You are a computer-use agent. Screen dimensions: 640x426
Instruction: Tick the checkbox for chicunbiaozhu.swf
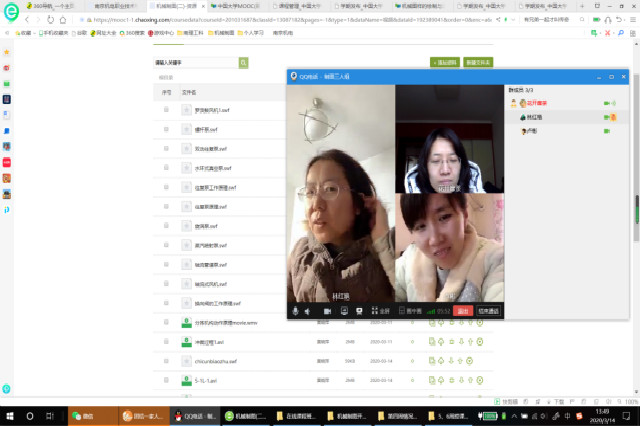[x=166, y=360]
